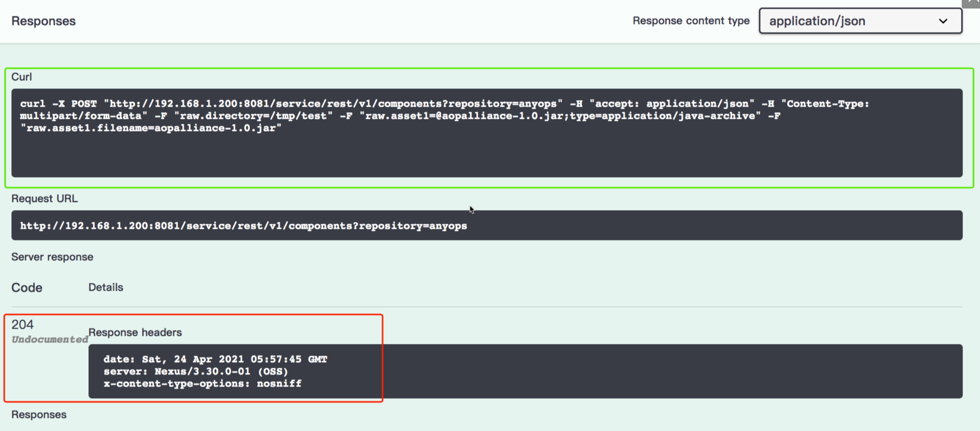Click the 'x-content-type-options: nosniff' line
Screen dimensions: 980x431
point(202,384)
